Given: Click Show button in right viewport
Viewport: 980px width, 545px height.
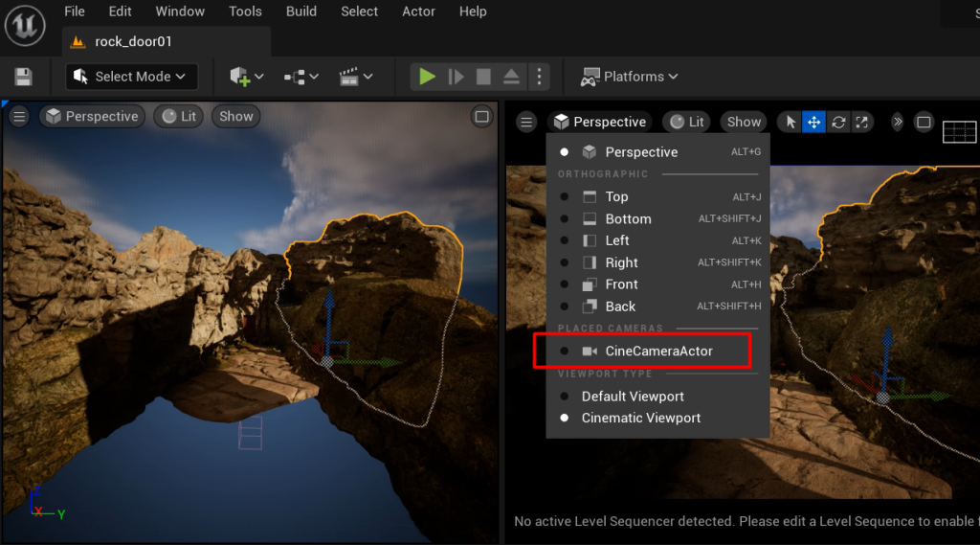Looking at the screenshot, I should (744, 122).
